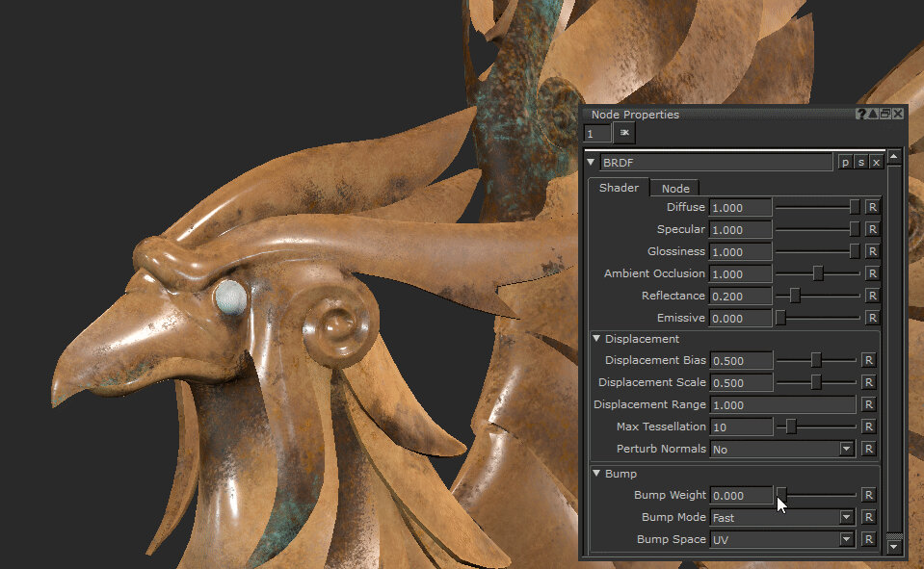Open the Perturb Normals dropdown

pos(846,449)
